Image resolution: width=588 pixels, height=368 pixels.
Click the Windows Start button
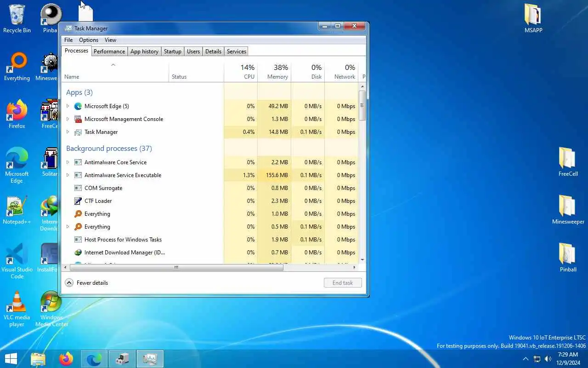(11, 359)
